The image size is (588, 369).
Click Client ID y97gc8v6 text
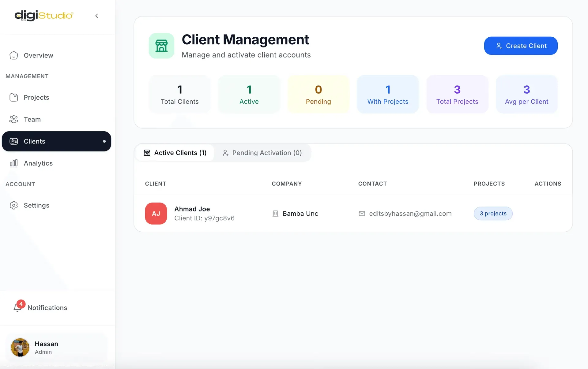(204, 218)
